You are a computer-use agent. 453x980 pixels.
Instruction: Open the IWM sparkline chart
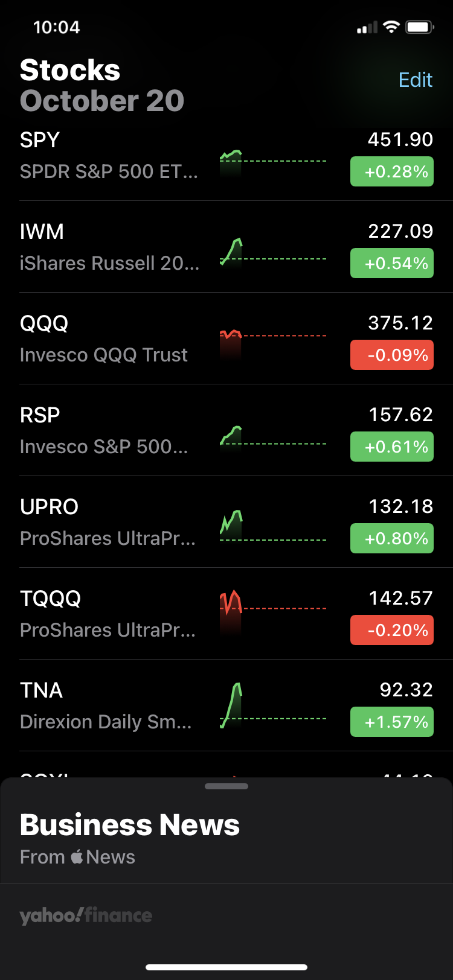(x=273, y=252)
